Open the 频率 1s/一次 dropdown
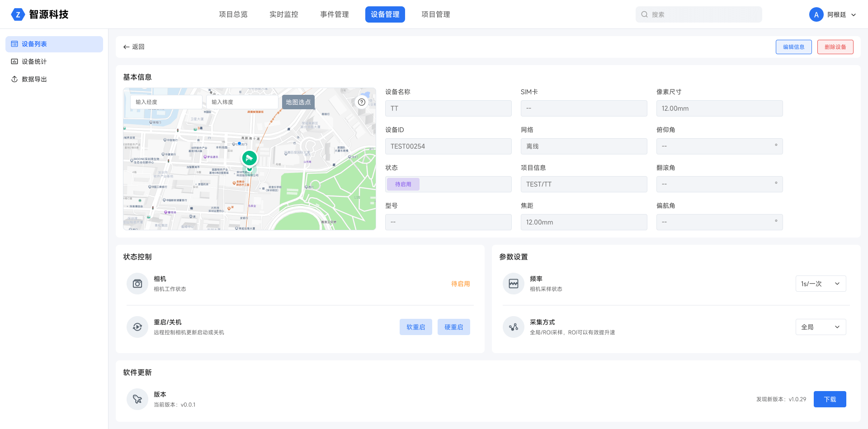This screenshot has height=429, width=868. point(821,284)
